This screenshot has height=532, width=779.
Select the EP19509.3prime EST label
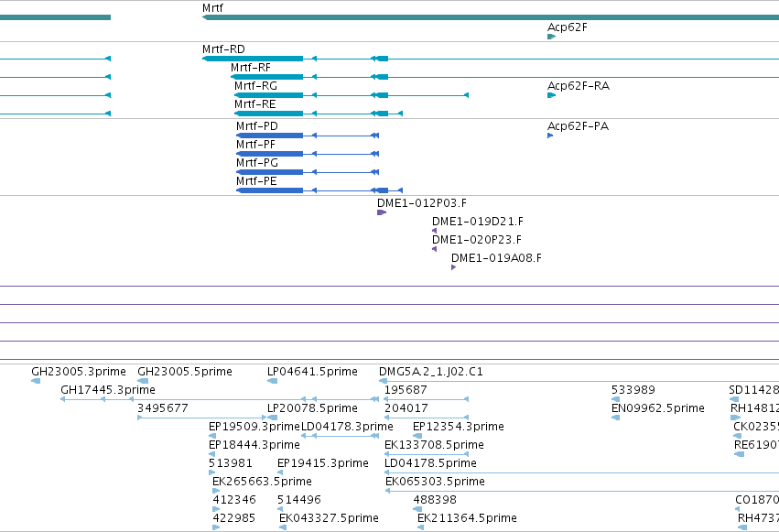pos(254,427)
